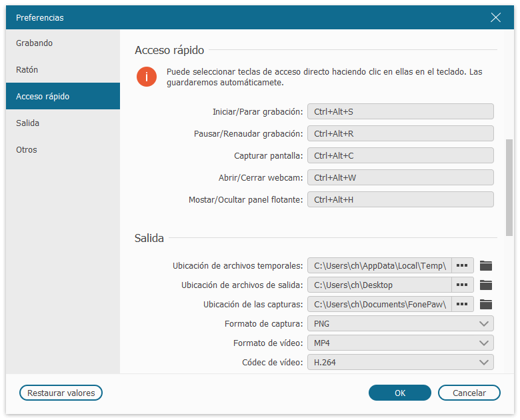Select Acceso rápido in the sidebar

tap(63, 96)
